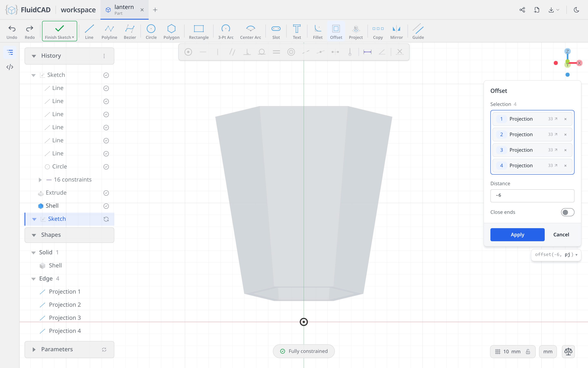Screen dimensions: 588x368
Task: Switch to code view sidebar icon
Action: (x=10, y=67)
